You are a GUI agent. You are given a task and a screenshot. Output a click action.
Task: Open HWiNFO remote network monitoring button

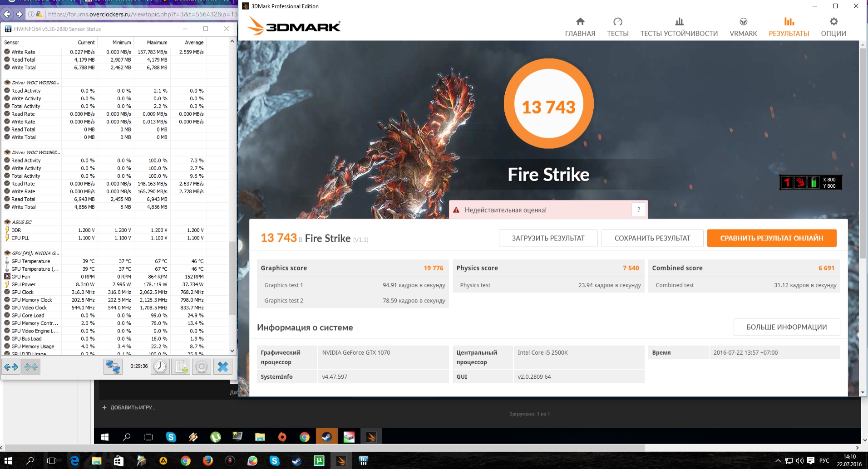(x=113, y=366)
